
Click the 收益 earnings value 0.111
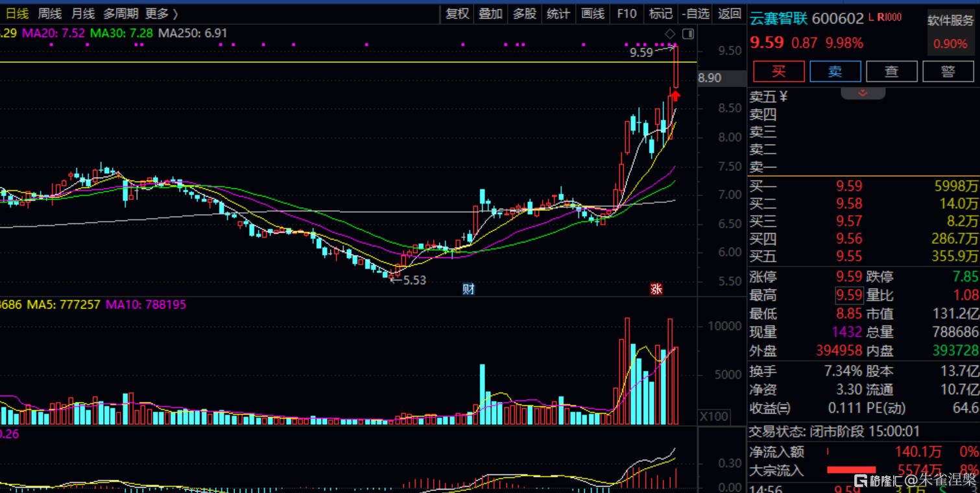(846, 409)
